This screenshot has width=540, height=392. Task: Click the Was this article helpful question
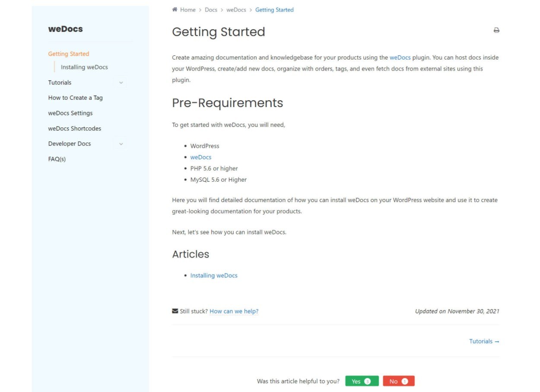click(x=298, y=382)
